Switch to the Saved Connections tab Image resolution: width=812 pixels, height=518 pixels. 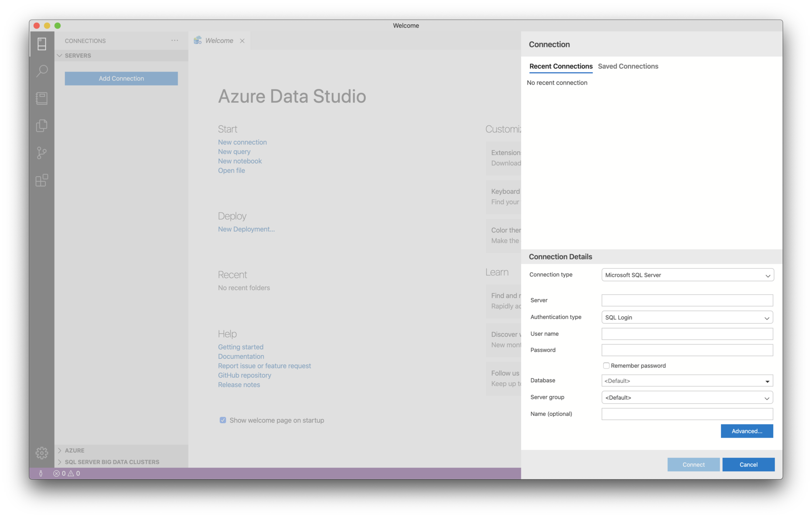628,66
